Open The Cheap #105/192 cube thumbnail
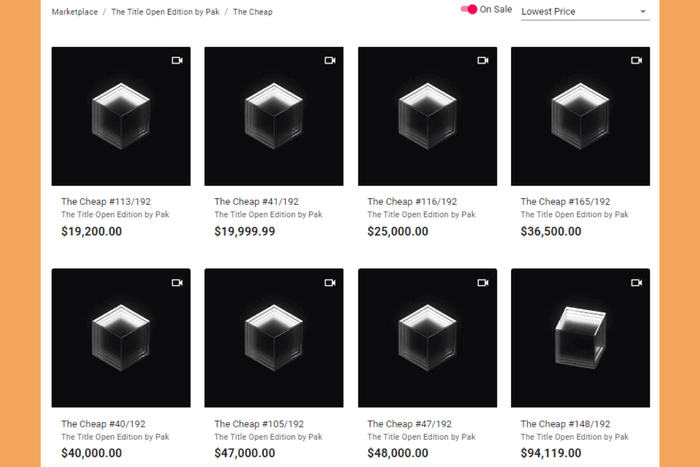 274,338
